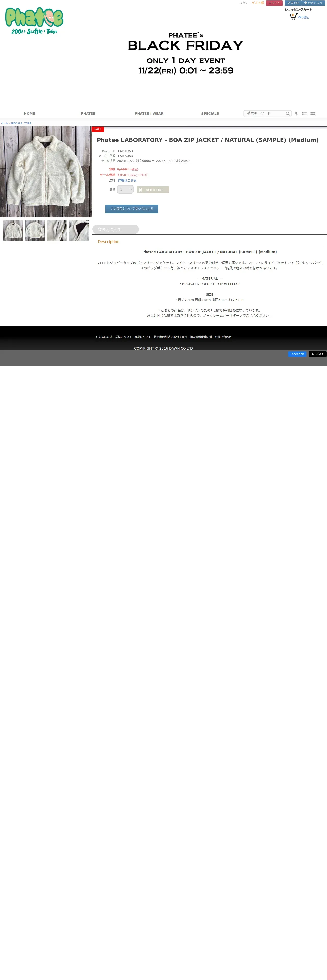Screen dimensions: 327x980
Task: Click the LAB-0353 商品コード value
Action: (x=125, y=151)
